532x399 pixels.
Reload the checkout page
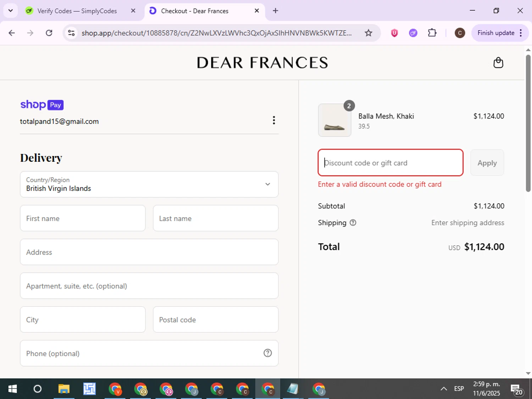coord(49,33)
